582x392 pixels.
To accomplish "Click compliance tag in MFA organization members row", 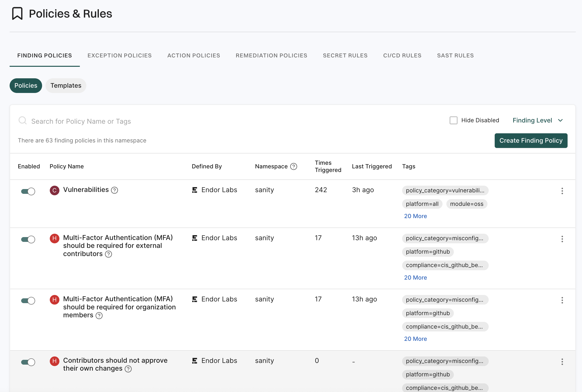I will click(x=445, y=327).
